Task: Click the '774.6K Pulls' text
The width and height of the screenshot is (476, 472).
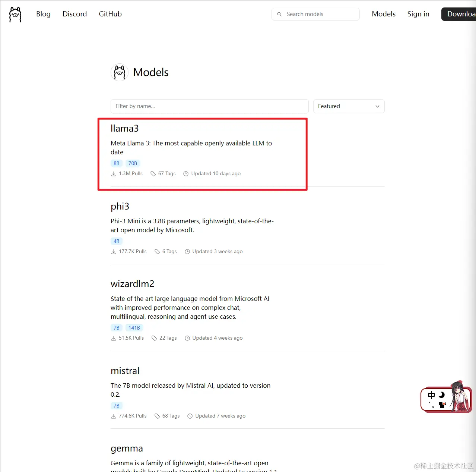Action: (133, 416)
